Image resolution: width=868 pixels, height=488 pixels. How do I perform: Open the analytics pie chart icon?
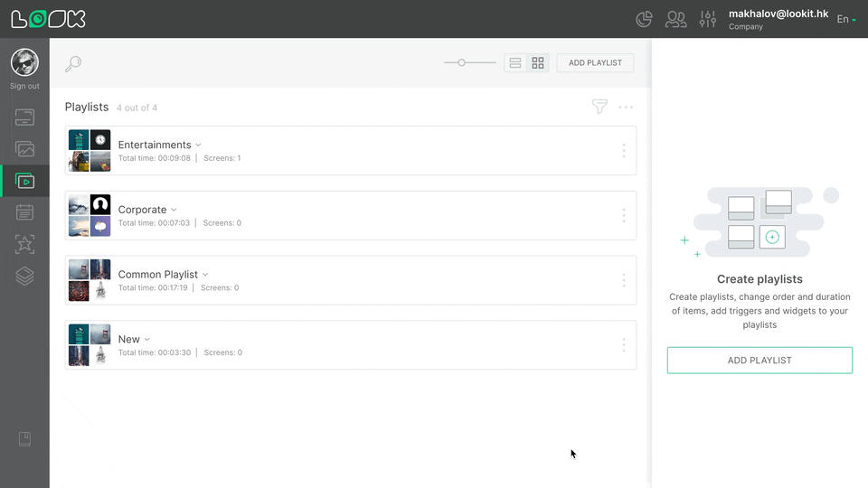(645, 19)
